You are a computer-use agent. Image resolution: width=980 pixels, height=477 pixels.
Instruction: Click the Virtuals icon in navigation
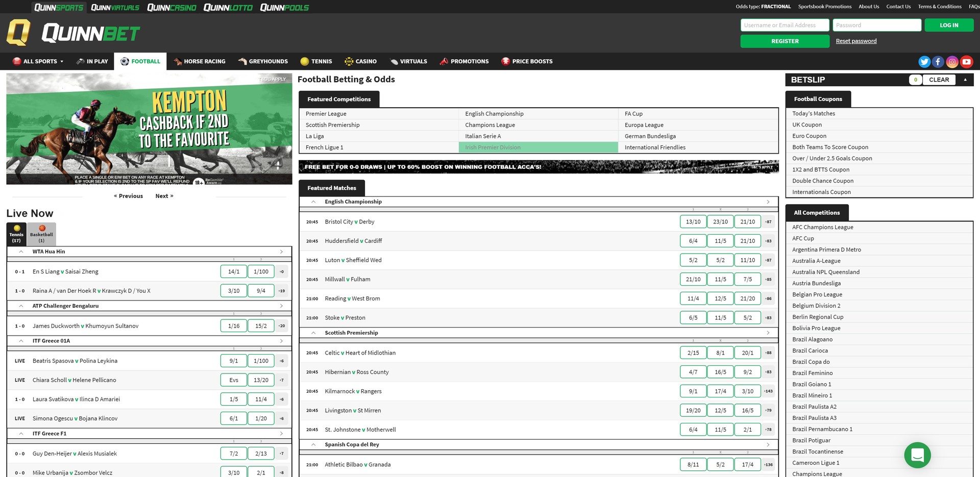tap(394, 61)
